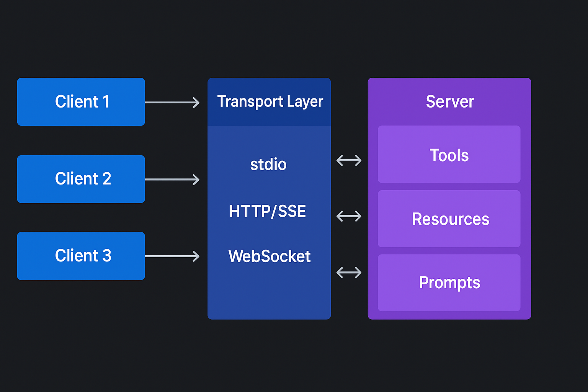This screenshot has width=588, height=392.
Task: Click the bidirectional arrow near stdio
Action: tap(349, 160)
